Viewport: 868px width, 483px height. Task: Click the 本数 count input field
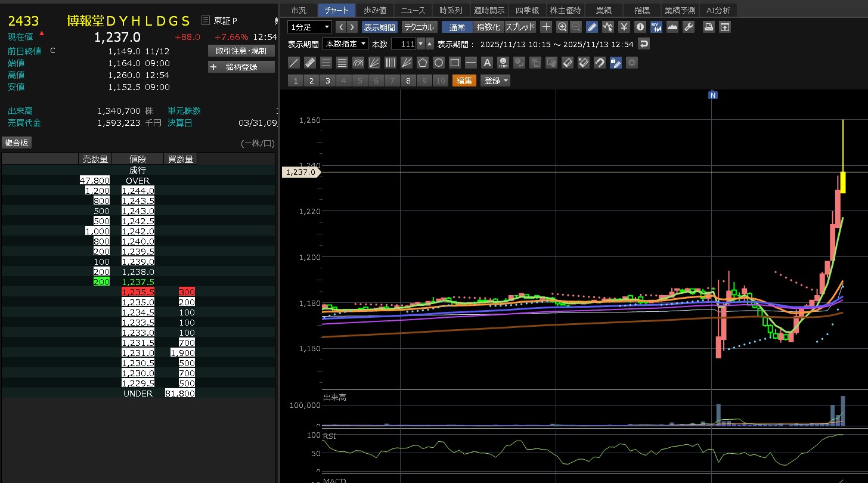(403, 44)
